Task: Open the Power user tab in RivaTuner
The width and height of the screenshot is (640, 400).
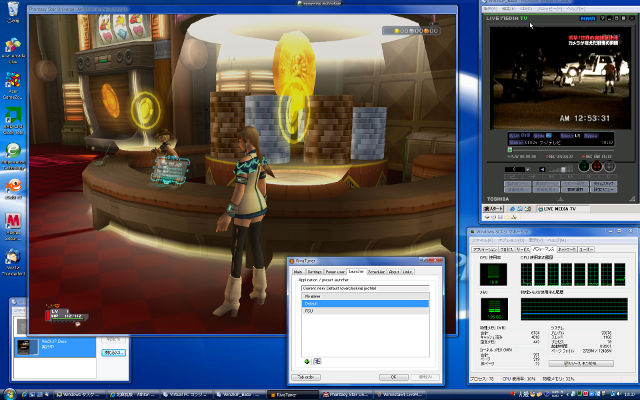Action: 335,272
